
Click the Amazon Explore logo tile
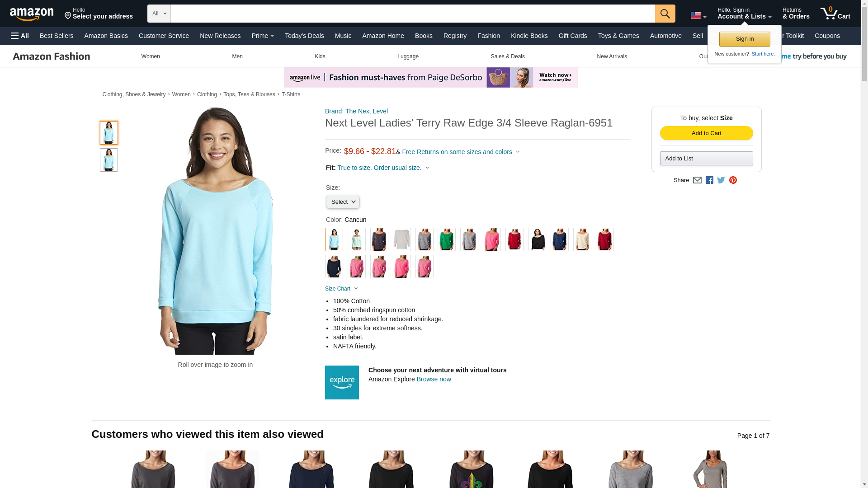(342, 382)
